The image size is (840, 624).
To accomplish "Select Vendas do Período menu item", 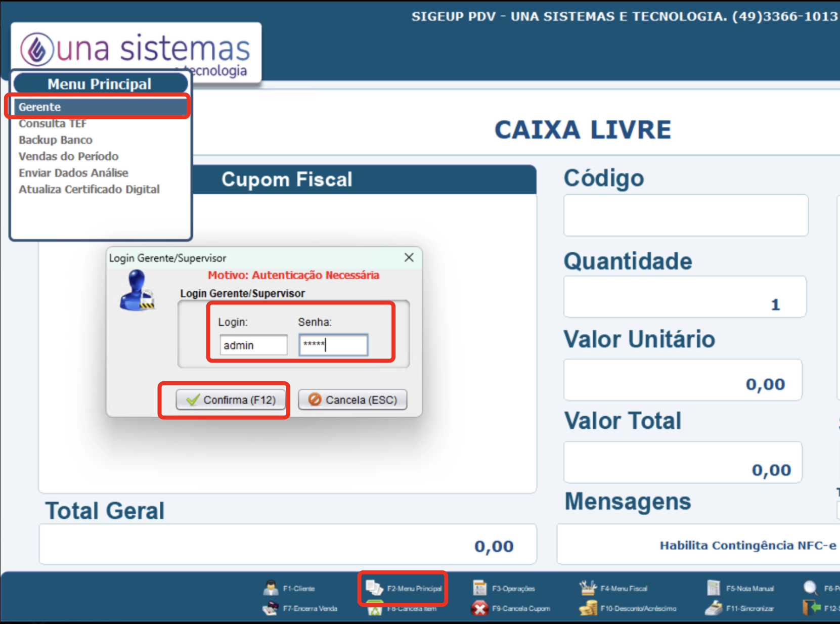I will (x=68, y=157).
